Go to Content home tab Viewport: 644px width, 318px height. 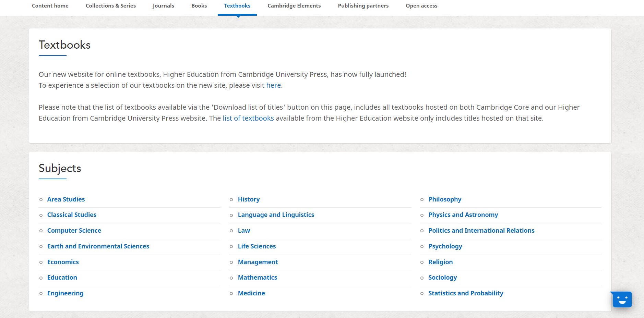pos(50,6)
